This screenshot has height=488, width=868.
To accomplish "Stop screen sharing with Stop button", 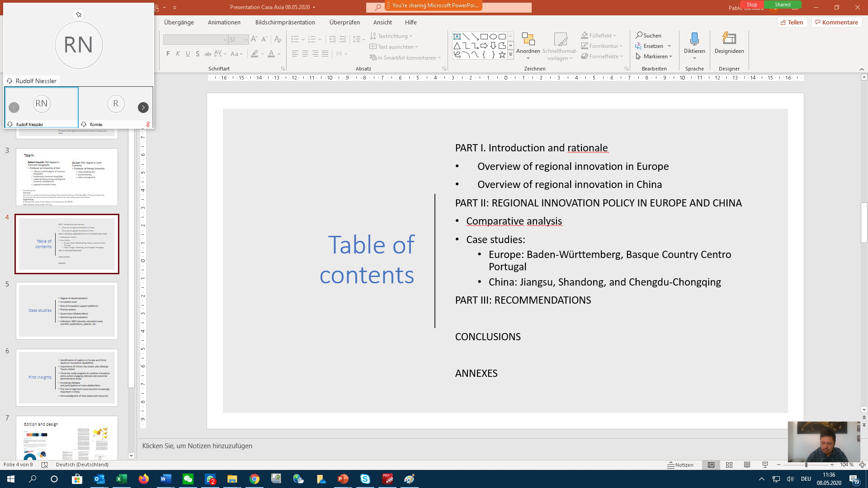I will [752, 5].
